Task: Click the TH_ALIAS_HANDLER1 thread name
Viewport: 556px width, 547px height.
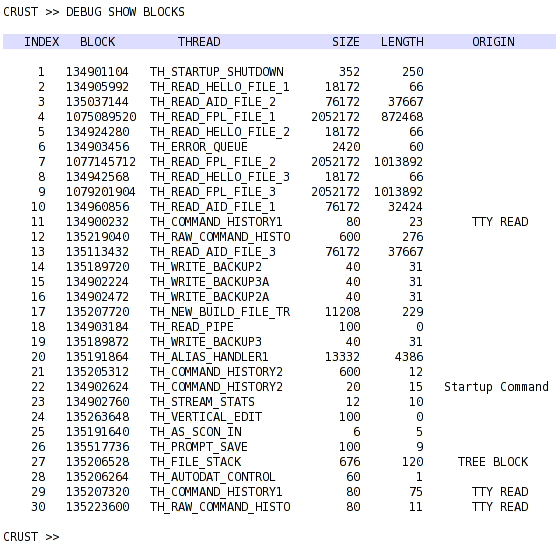Action: tap(209, 357)
